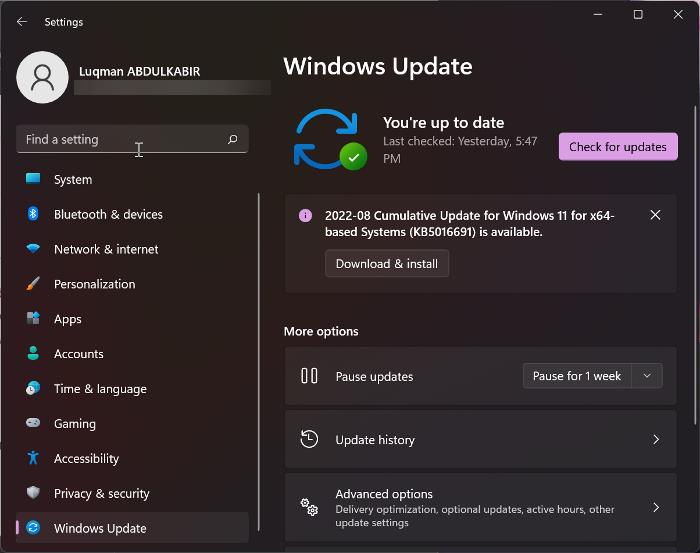Click the Gaming controller icon
Viewport: 700px width, 553px height.
[33, 424]
